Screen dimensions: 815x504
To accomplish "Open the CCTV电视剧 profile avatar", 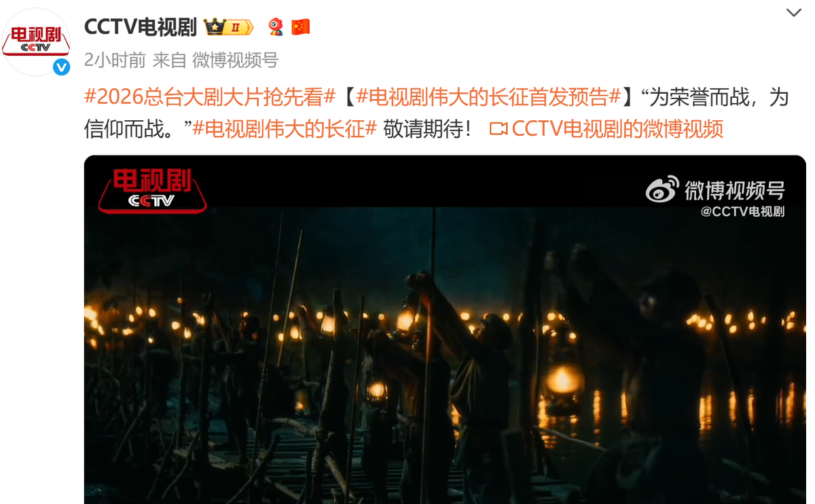I will [36, 41].
